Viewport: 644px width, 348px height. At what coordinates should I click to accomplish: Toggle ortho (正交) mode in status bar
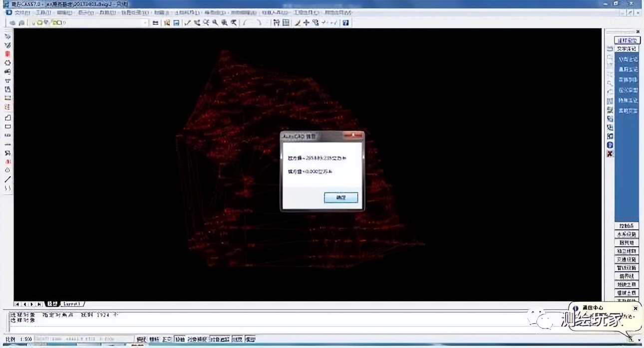[x=167, y=340]
